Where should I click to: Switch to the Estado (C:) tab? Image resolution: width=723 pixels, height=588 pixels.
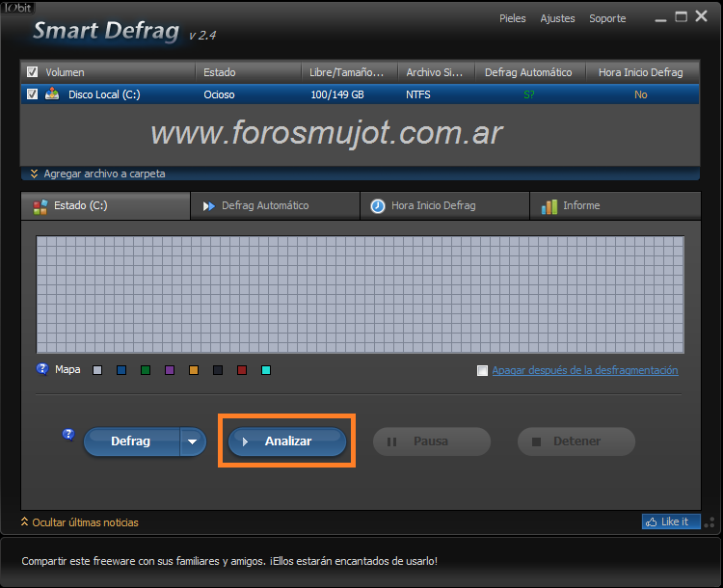tap(105, 205)
